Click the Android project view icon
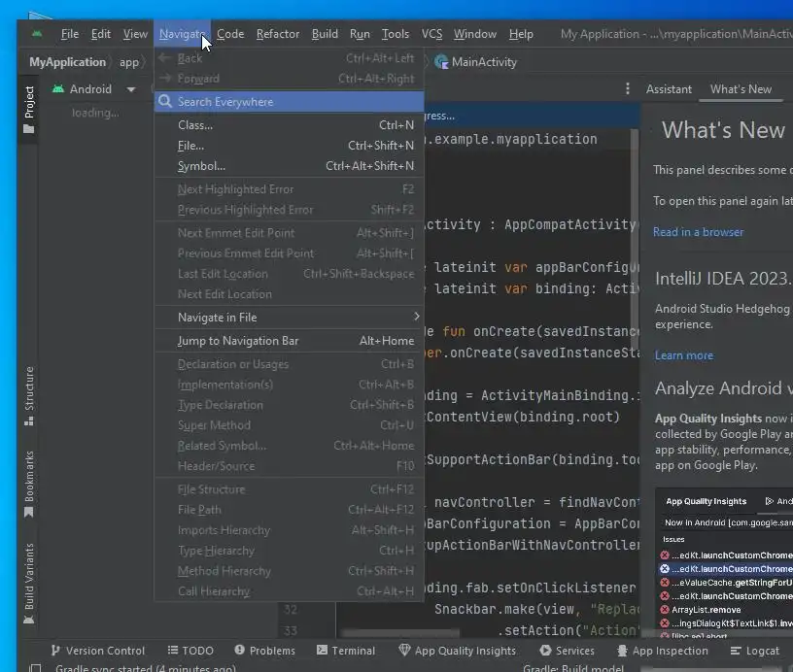The width and height of the screenshot is (793, 672). click(58, 89)
